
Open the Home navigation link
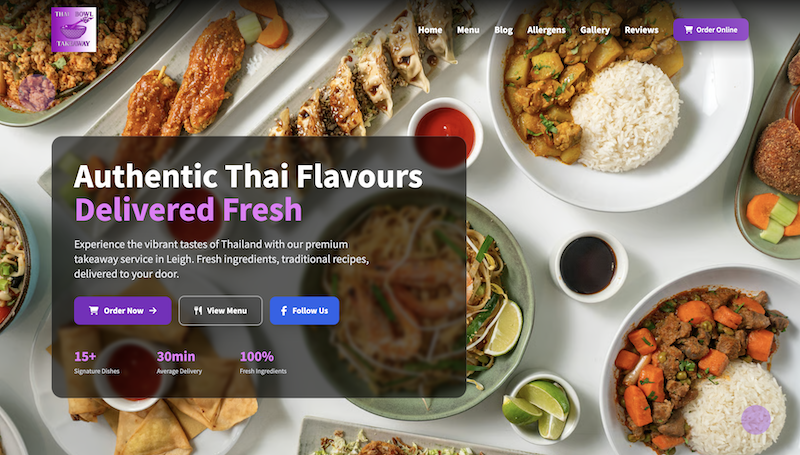point(430,30)
